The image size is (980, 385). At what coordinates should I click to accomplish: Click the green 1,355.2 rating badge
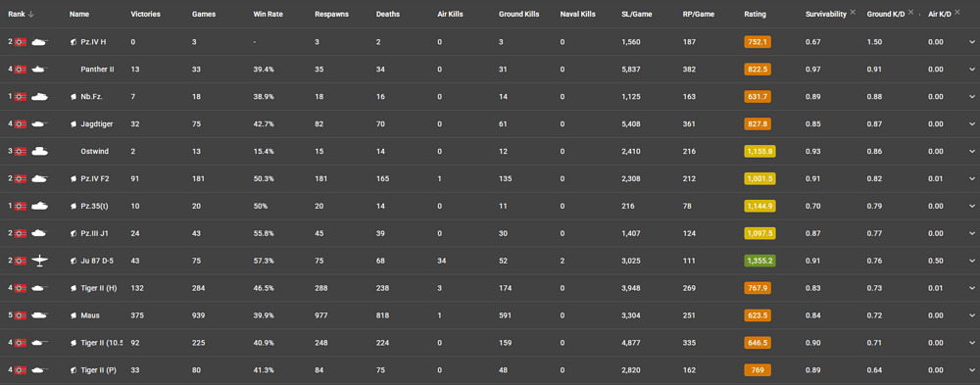click(760, 261)
